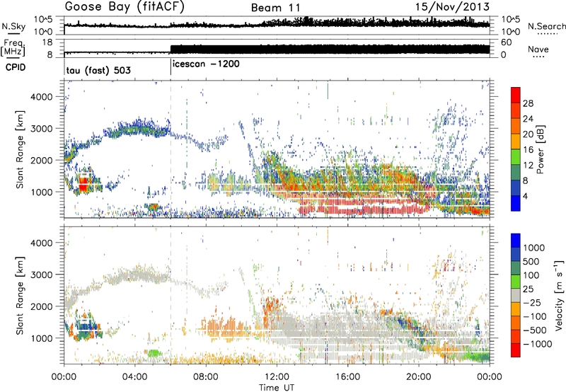The image size is (566, 392).
Task: Click the blue top segment of the velocity colorbar
Action: coord(516,241)
